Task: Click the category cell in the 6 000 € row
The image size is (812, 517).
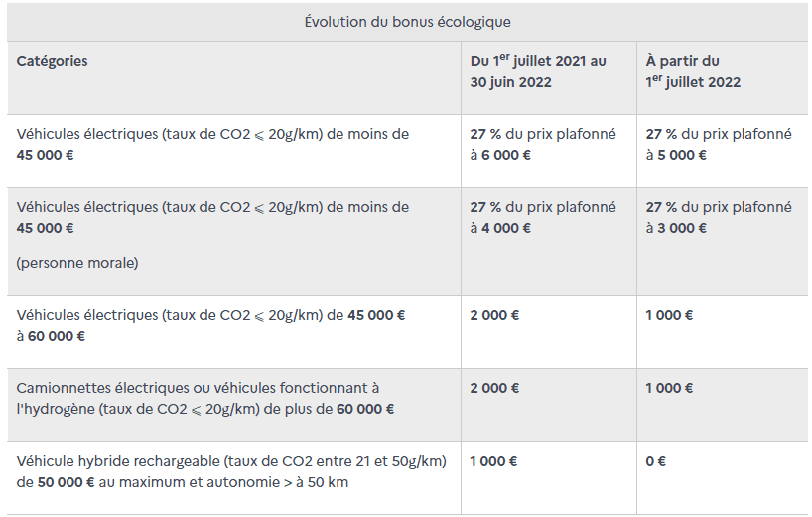Action: tap(213, 144)
